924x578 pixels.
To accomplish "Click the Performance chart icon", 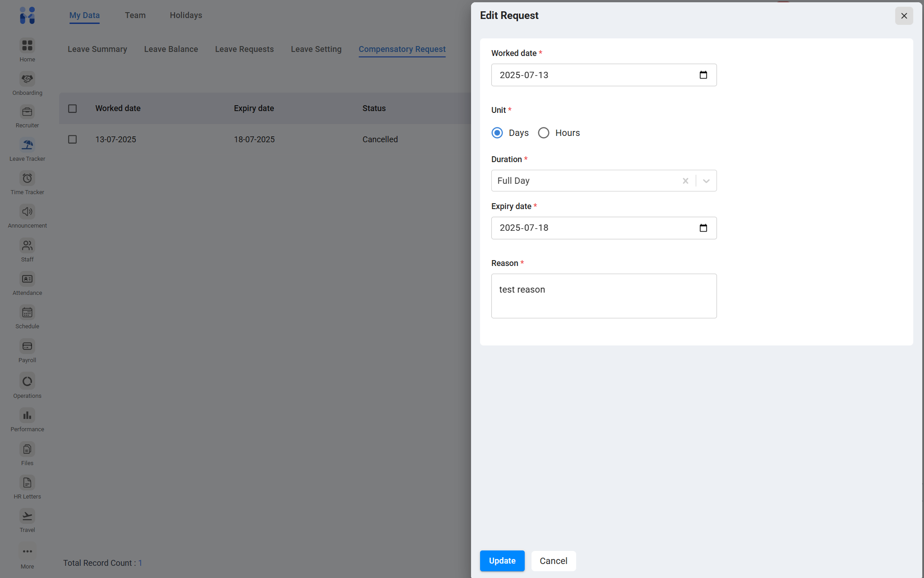I will pos(27,415).
